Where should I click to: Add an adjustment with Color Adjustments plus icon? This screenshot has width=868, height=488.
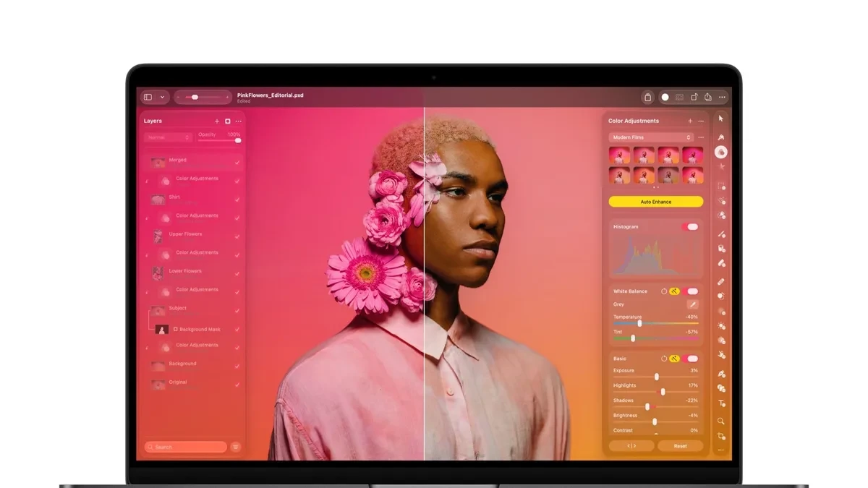click(690, 121)
